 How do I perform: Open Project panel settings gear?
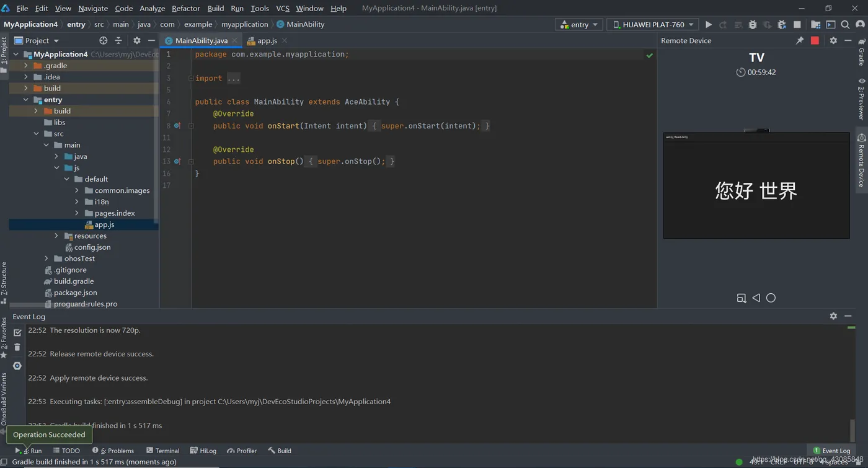pyautogui.click(x=137, y=40)
